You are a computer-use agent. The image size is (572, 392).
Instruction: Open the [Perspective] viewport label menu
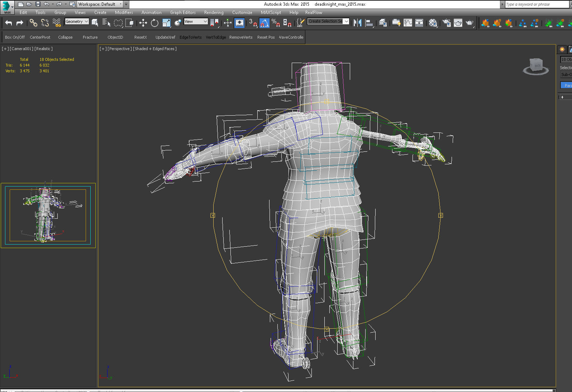tap(120, 49)
